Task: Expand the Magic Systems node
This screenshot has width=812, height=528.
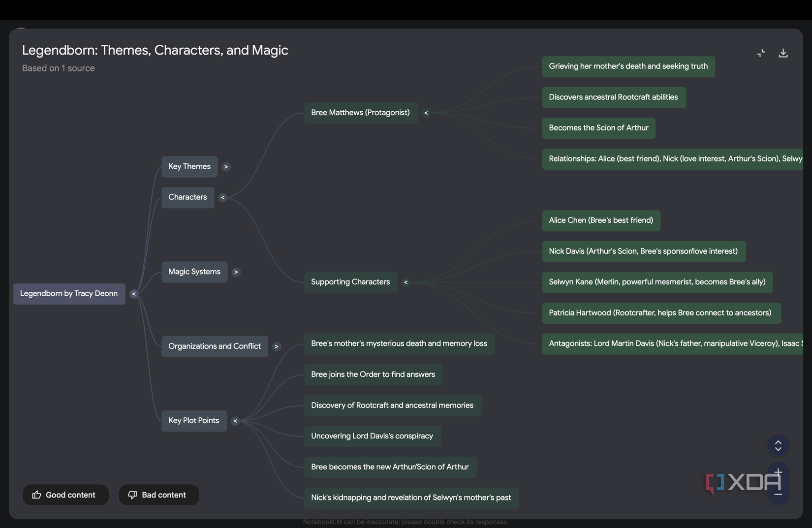Action: pyautogui.click(x=236, y=272)
